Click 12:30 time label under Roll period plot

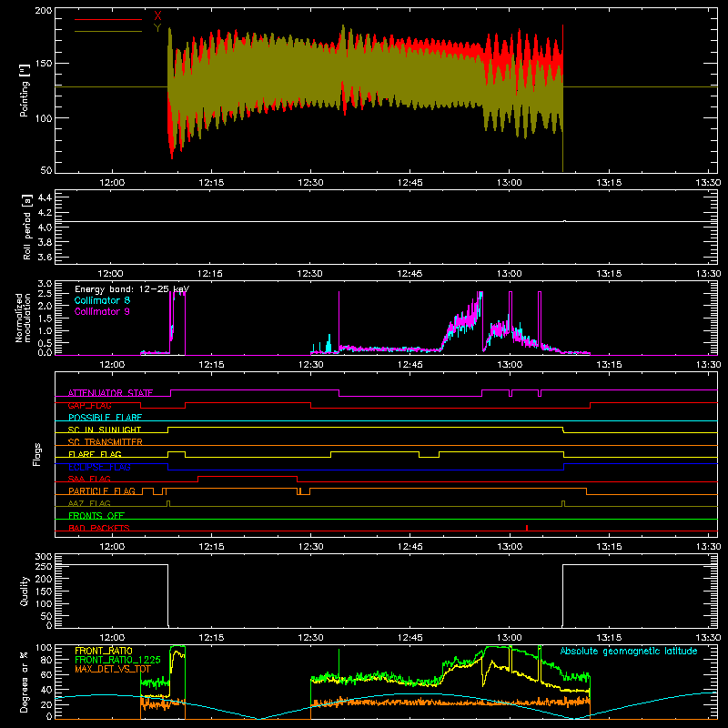(309, 274)
